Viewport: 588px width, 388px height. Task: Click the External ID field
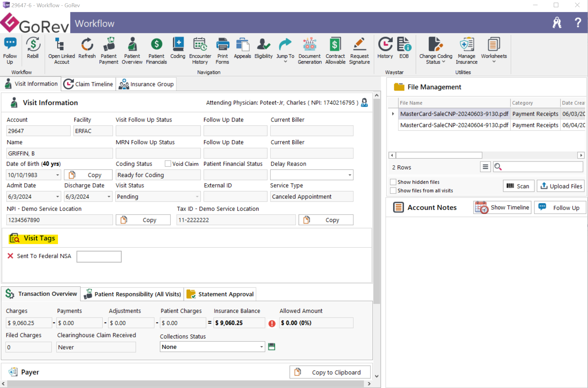(235, 197)
